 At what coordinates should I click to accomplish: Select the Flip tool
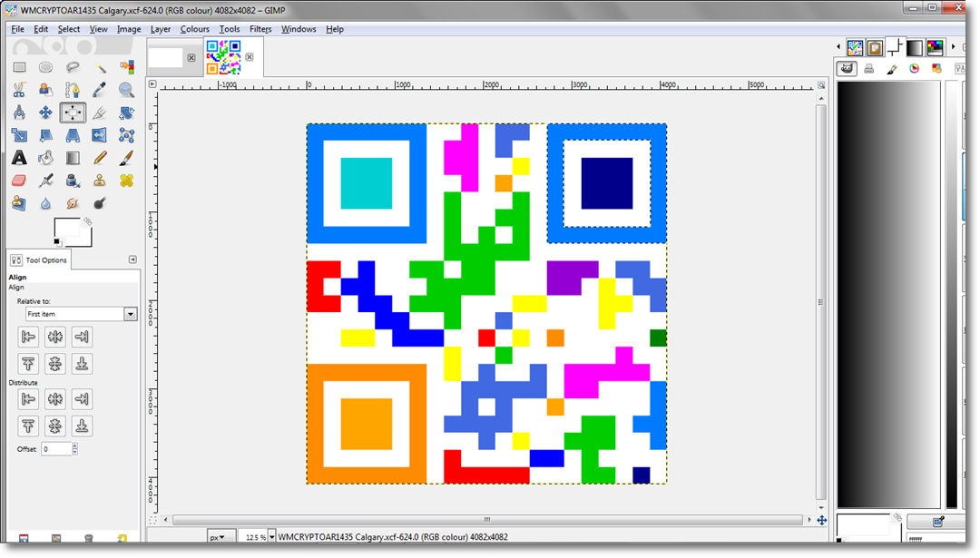100,135
